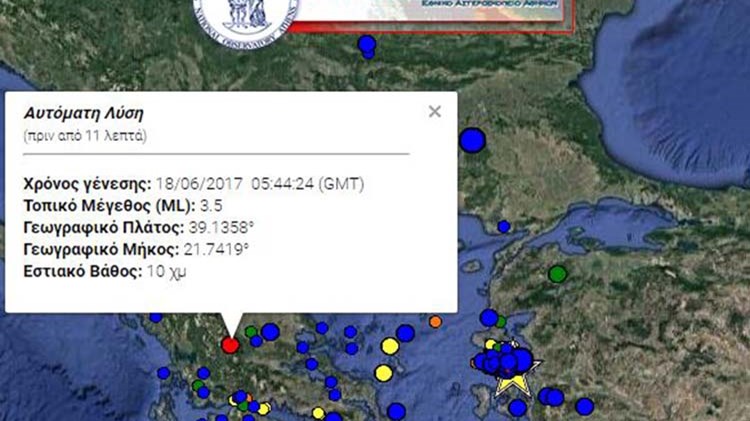Select the blue marker at the top in Bulgaria
Screen dimensions: 750x421
(x=367, y=44)
